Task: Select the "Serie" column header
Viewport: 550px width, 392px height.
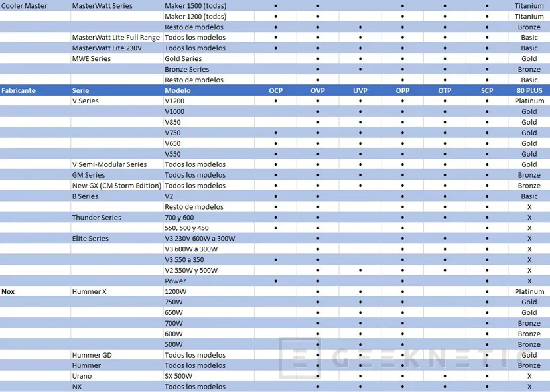Action: click(x=80, y=90)
